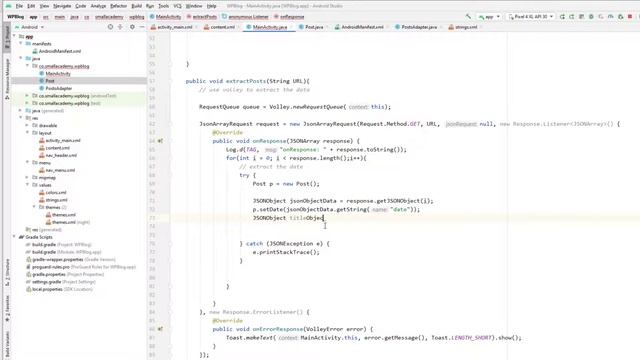Open the app run configuration dropdown
The image size is (640, 360).
[489, 17]
